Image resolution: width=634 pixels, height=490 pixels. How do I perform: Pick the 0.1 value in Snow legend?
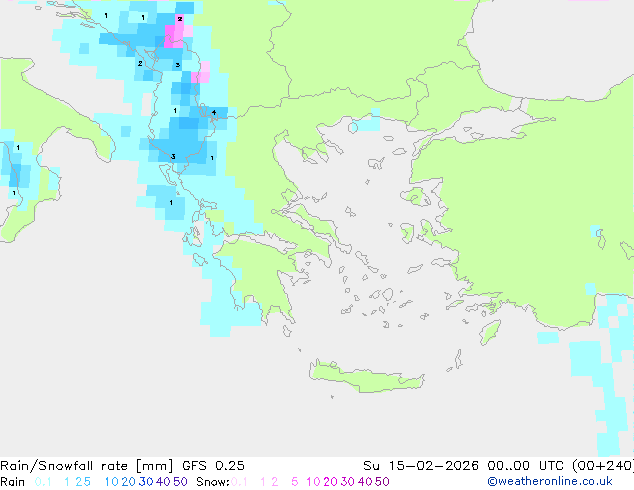click(239, 482)
